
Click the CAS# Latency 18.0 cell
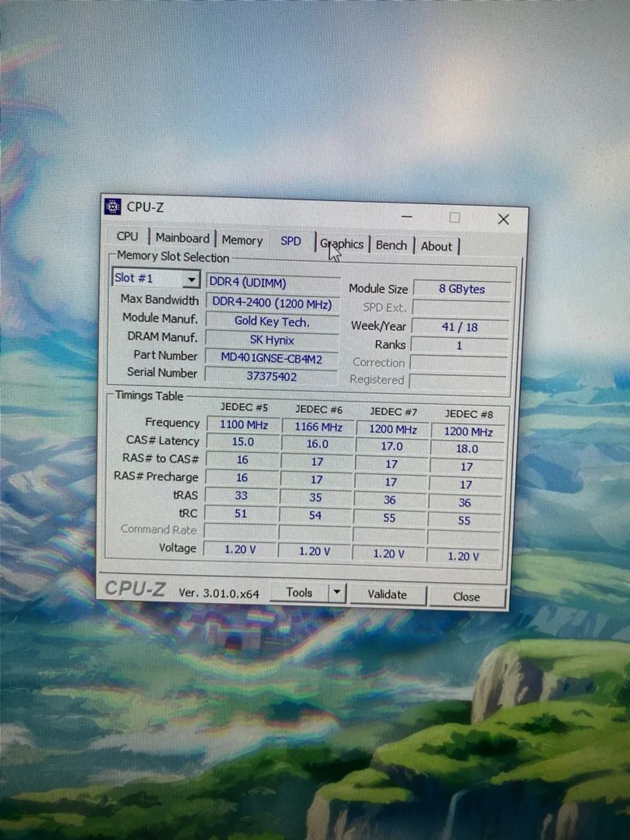pyautogui.click(x=467, y=449)
